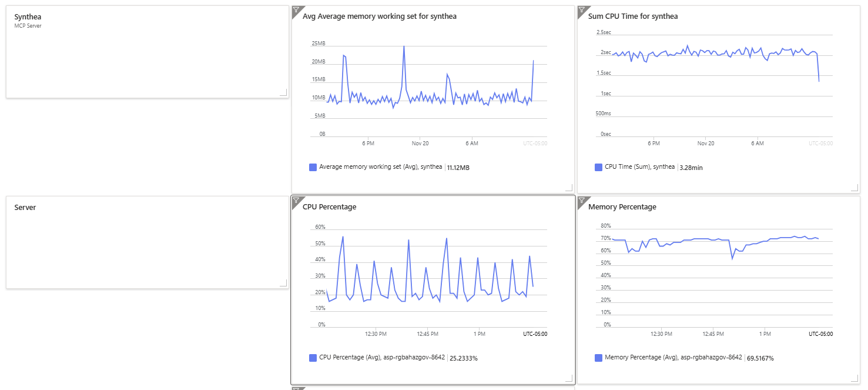Image resolution: width=868 pixels, height=390 pixels.
Task: Click "1 PM" on the Memory Percentage time axis
Action: 765,334
